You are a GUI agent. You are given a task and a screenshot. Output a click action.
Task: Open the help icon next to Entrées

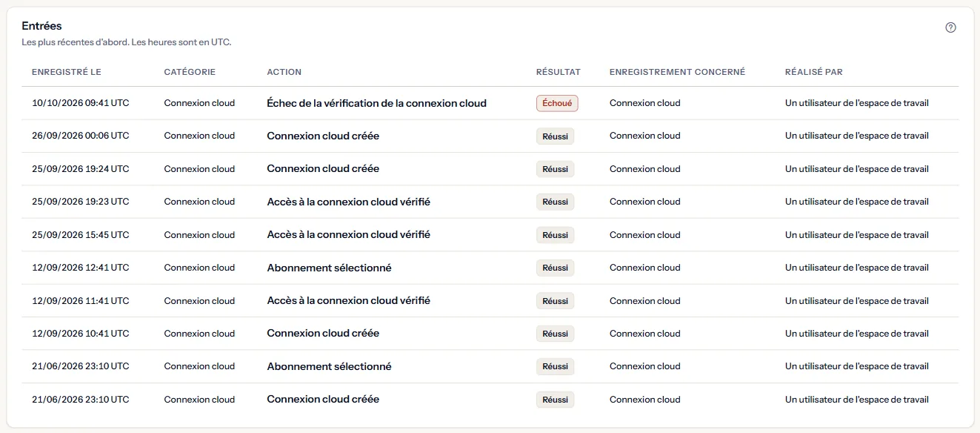[x=951, y=27]
